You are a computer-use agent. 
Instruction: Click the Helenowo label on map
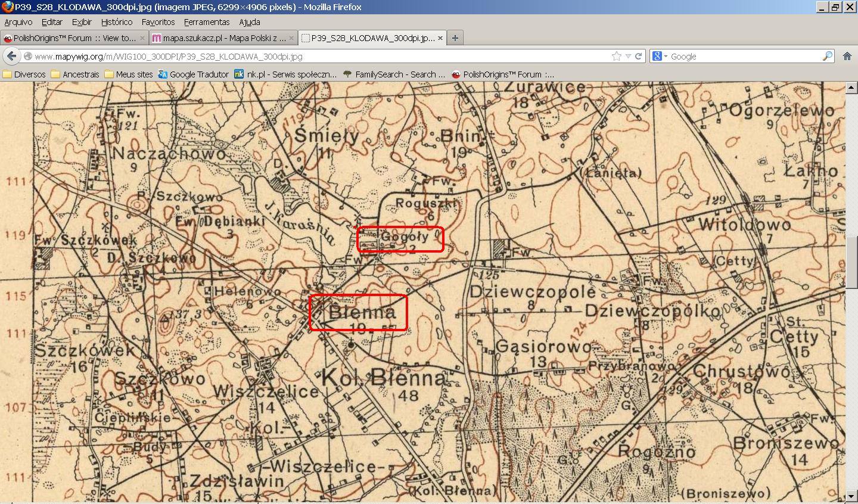[x=247, y=292]
